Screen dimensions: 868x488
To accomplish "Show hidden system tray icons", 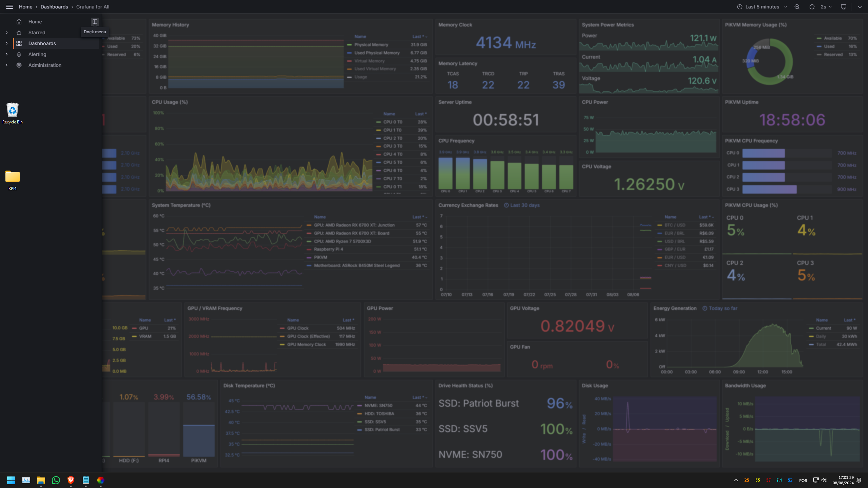I will coord(736,480).
